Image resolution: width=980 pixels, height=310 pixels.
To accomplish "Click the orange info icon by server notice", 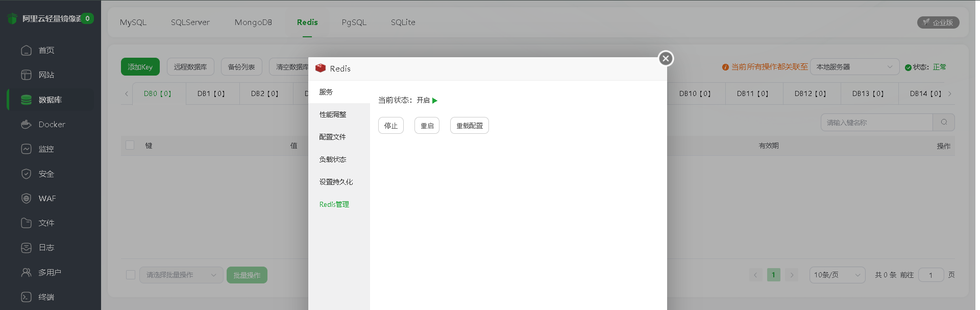I will coord(725,67).
